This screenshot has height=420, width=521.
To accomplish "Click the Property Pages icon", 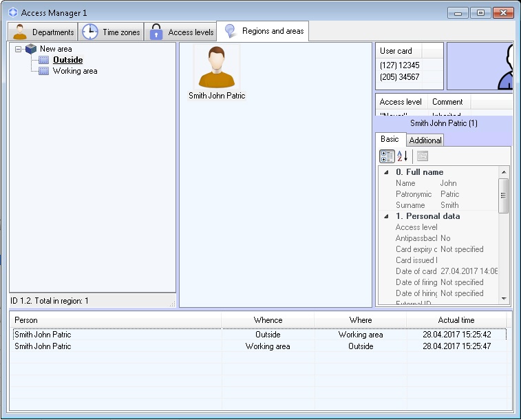I will pos(422,156).
